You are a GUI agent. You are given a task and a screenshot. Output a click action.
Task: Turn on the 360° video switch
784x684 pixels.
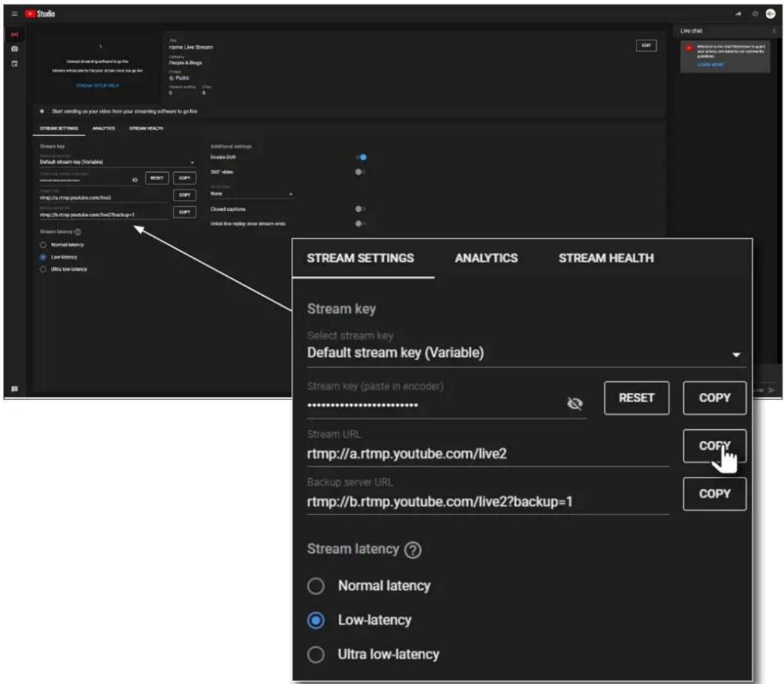[360, 172]
